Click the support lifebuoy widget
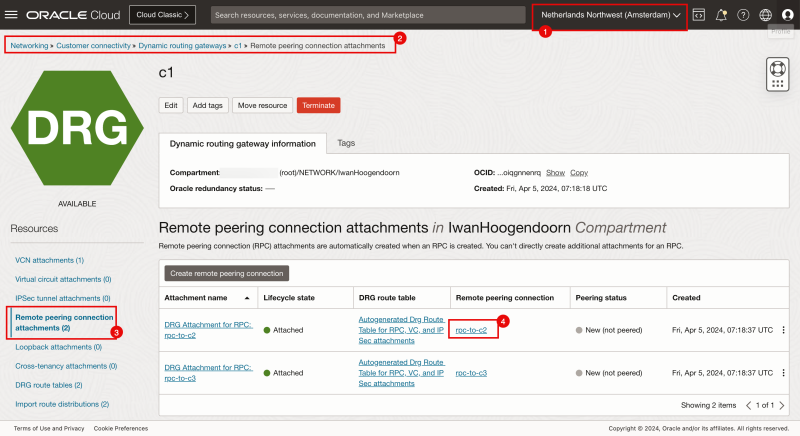Image resolution: width=800 pixels, height=436 pixels. [x=778, y=74]
